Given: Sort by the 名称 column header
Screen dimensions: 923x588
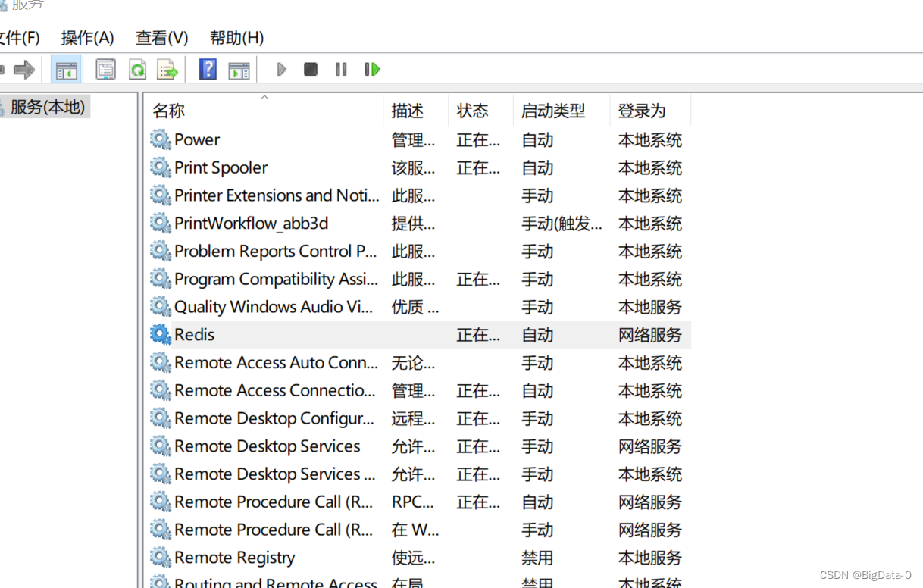Looking at the screenshot, I should (168, 111).
